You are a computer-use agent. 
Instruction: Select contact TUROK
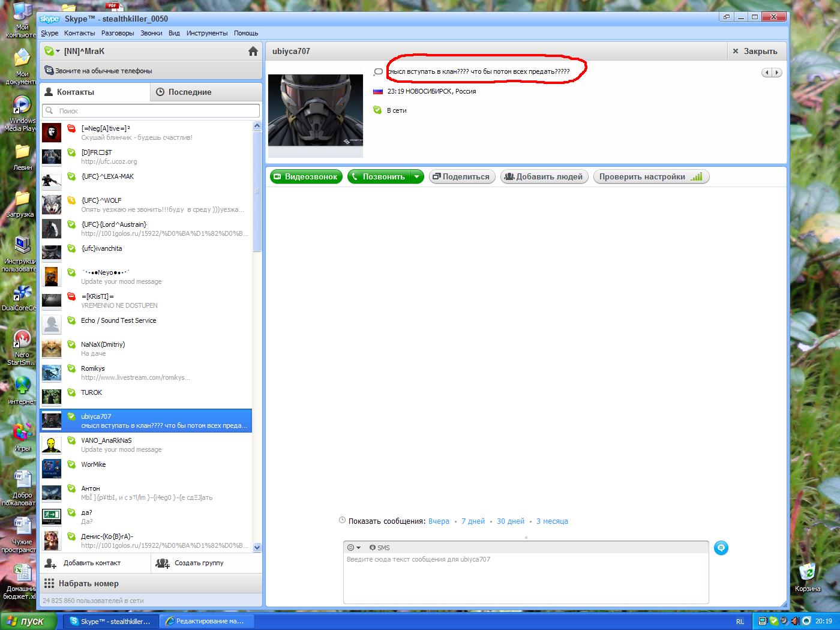146,397
